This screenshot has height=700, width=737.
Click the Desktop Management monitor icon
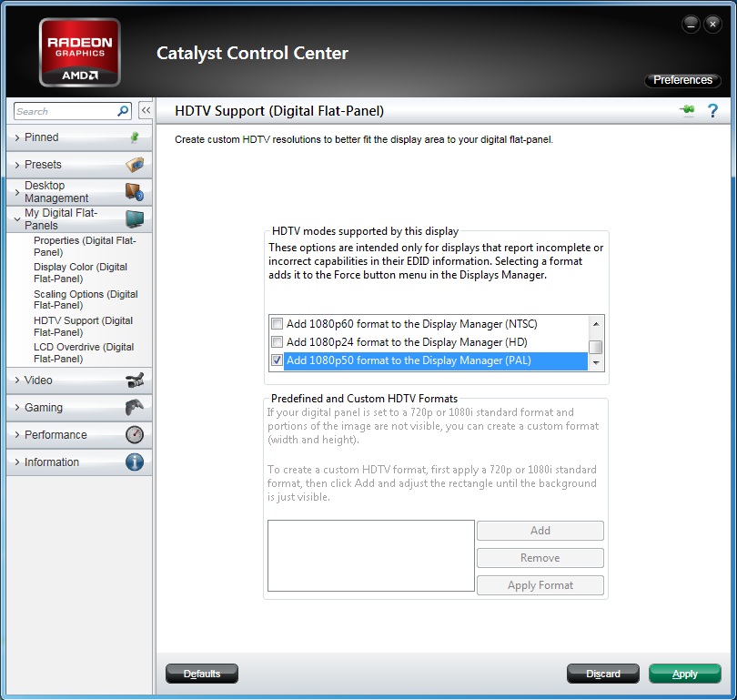pyautogui.click(x=135, y=192)
